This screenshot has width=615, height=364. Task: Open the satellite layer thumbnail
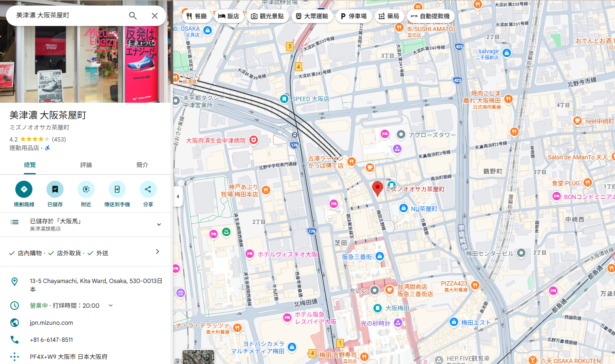click(198, 357)
